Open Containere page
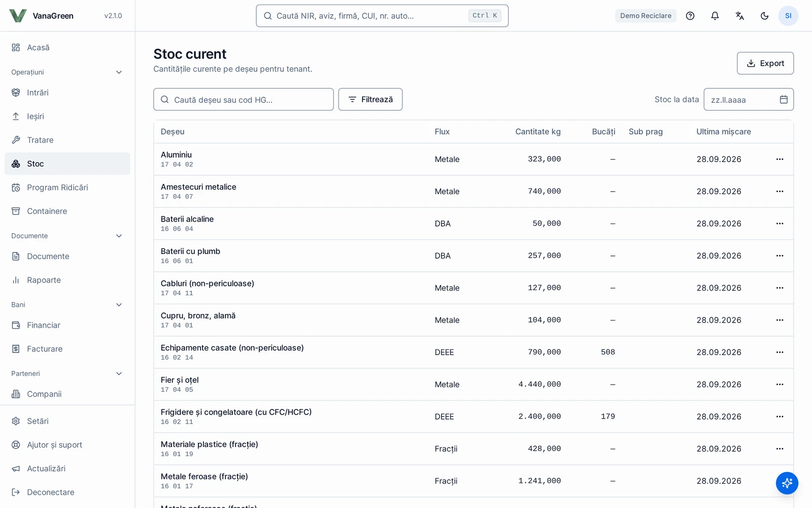 point(67,211)
